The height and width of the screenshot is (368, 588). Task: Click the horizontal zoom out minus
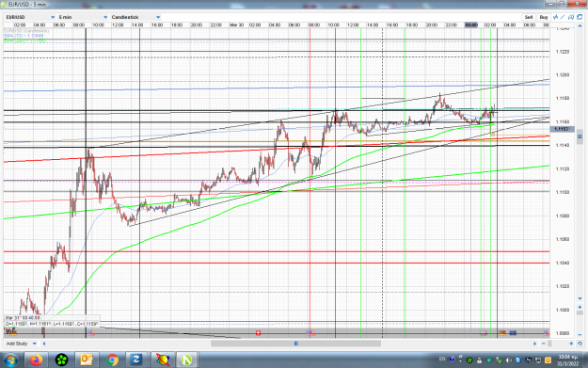544,344
